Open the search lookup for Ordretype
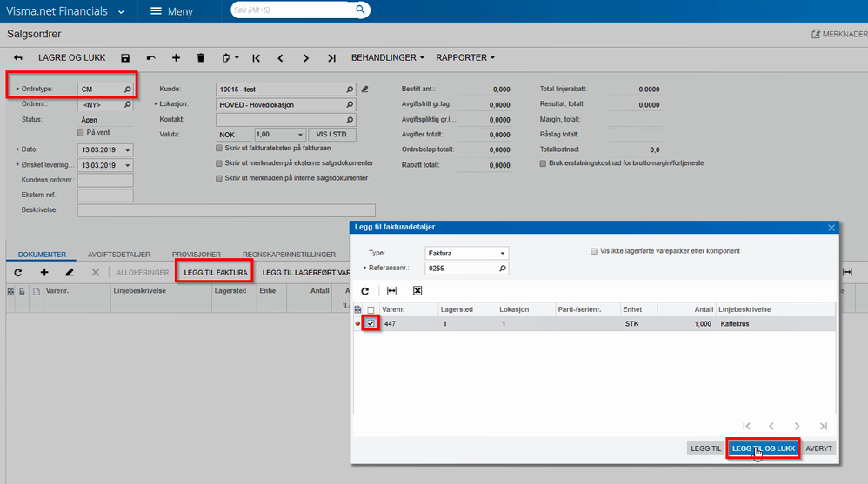 pos(127,89)
